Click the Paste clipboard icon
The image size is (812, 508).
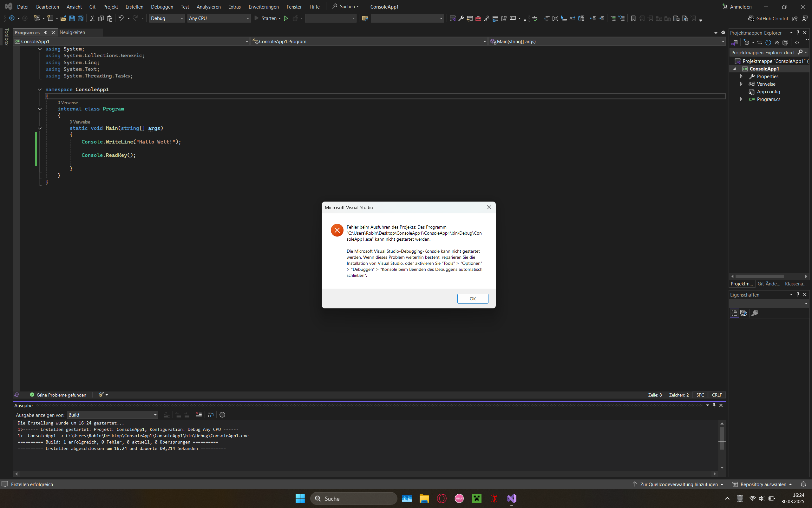point(109,18)
